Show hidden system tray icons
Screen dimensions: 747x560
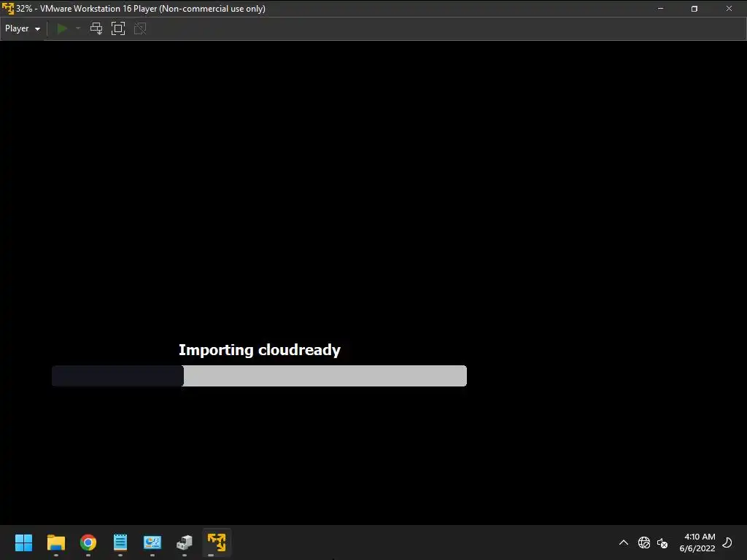click(x=624, y=542)
